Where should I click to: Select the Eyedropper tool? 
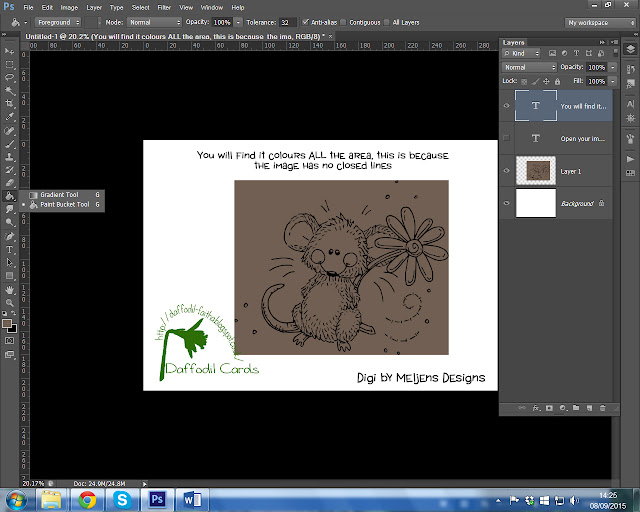[x=9, y=117]
